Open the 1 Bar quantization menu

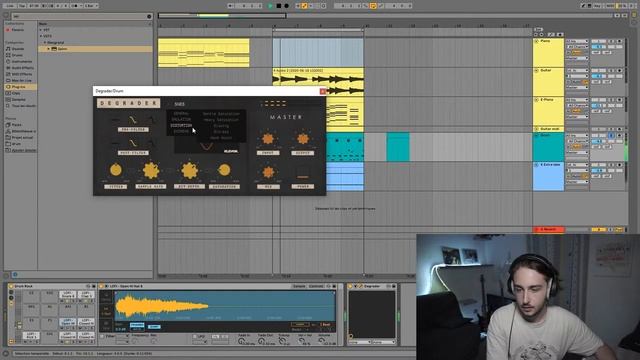coord(91,6)
